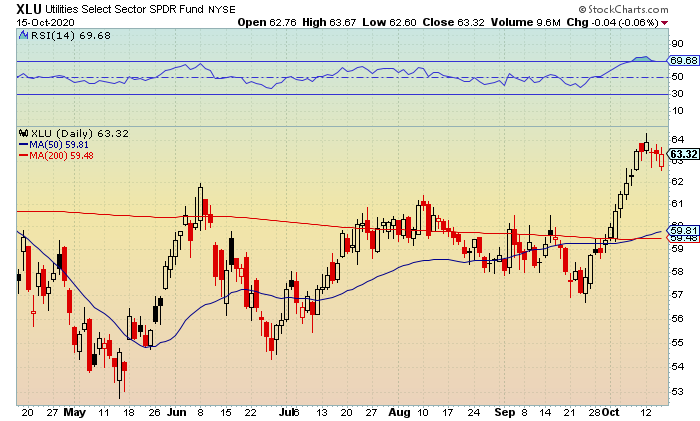Click the Volume 9.6M value
The image size is (700, 421).
click(525, 22)
